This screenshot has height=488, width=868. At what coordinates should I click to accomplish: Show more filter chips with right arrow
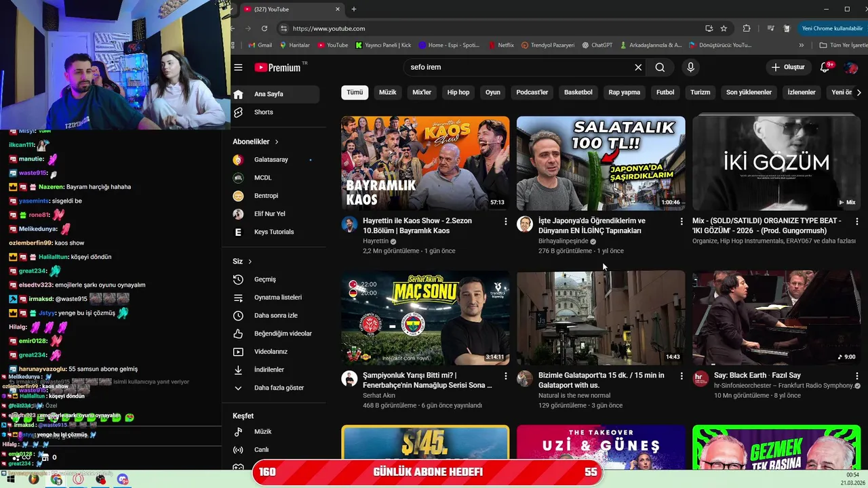click(859, 92)
